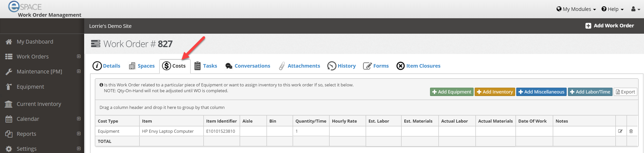Delete the HP Envy Laptop row
Viewport: 644px width, 153px height.
coord(631,131)
